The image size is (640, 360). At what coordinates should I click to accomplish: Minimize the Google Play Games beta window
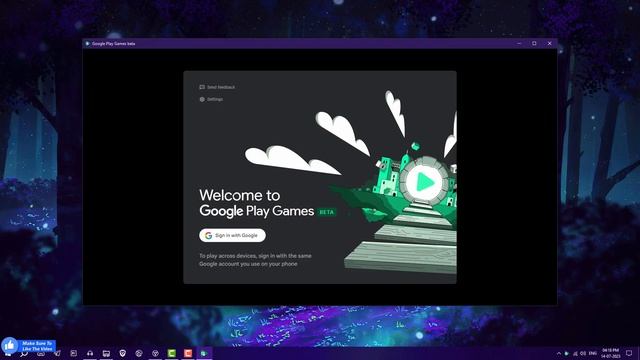click(519, 43)
